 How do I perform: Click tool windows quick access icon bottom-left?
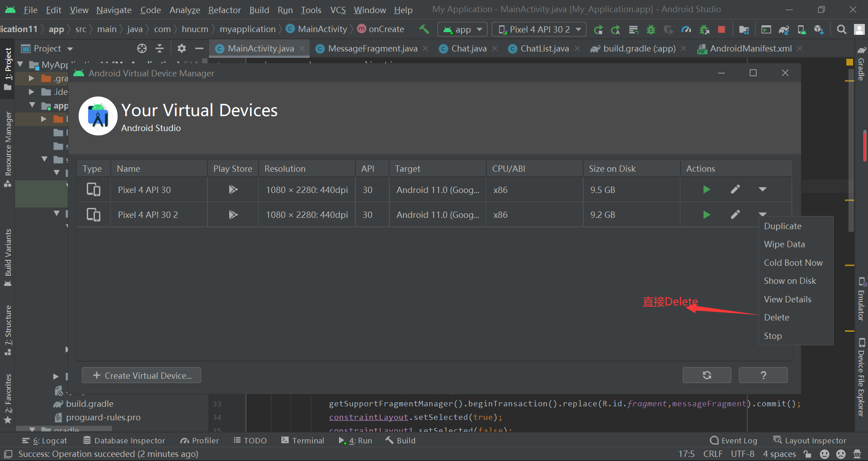8,454
